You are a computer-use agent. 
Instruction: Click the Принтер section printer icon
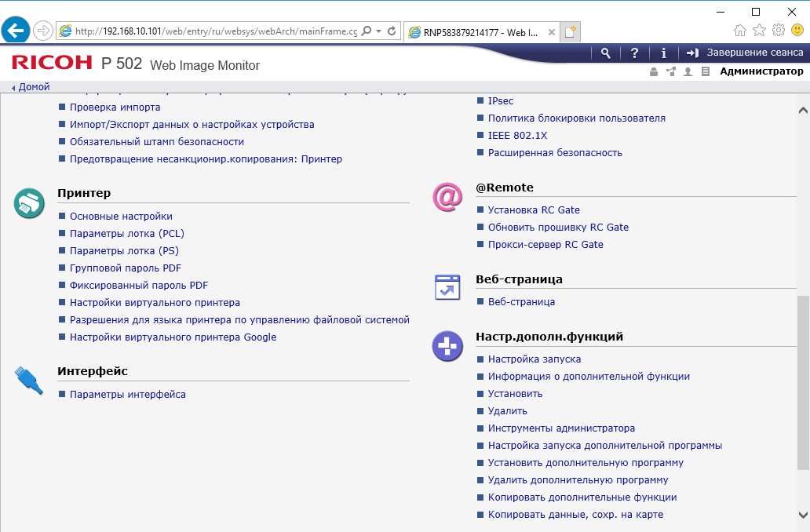tap(29, 203)
